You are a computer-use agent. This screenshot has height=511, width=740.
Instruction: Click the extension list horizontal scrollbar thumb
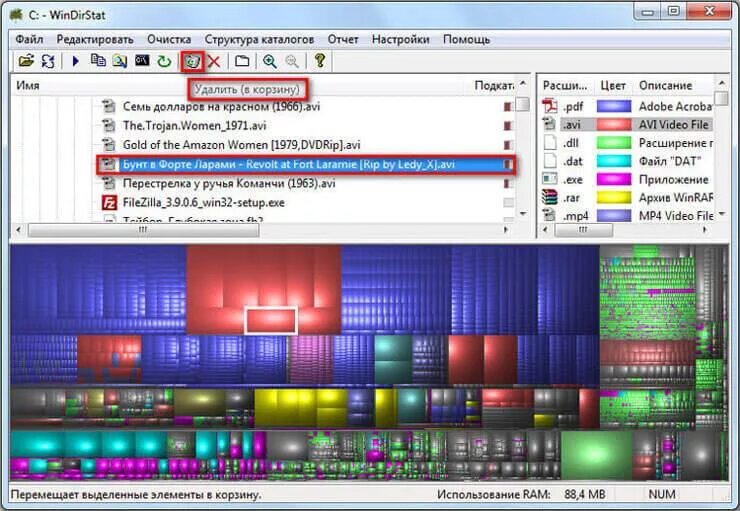pyautogui.click(x=584, y=230)
